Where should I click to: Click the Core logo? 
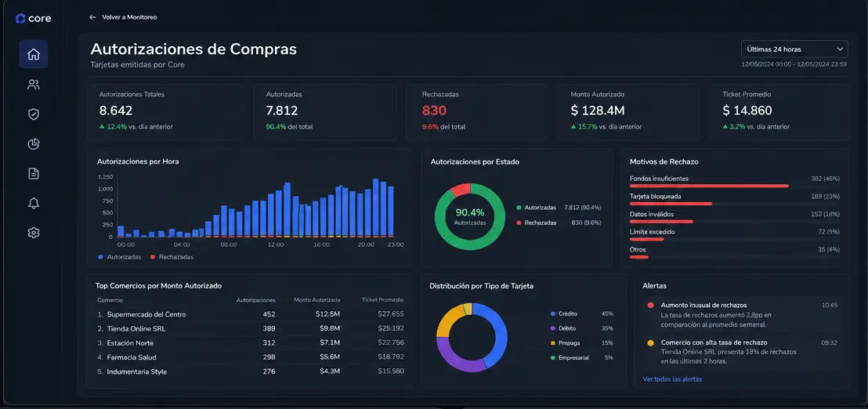pyautogui.click(x=33, y=19)
